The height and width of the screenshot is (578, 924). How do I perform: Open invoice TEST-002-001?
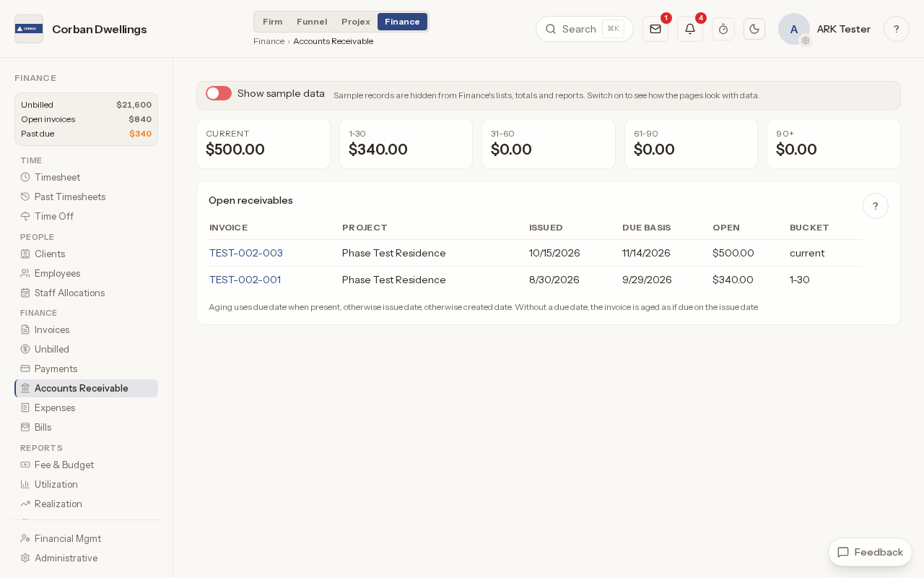tap(245, 280)
